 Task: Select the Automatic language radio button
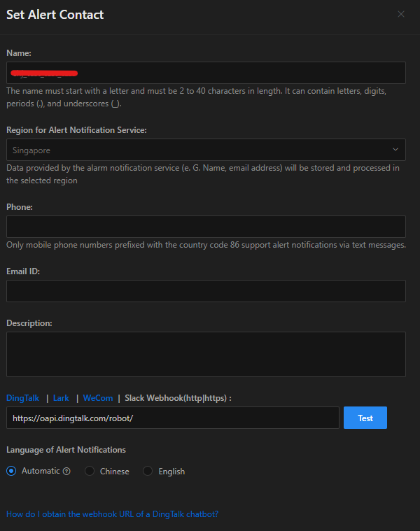click(11, 471)
